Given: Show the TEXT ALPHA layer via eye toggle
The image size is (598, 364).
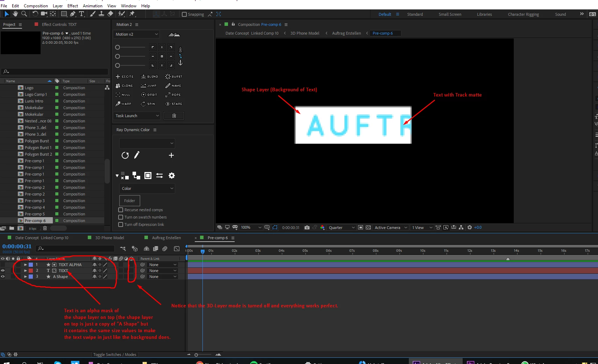Looking at the screenshot, I should [3, 265].
